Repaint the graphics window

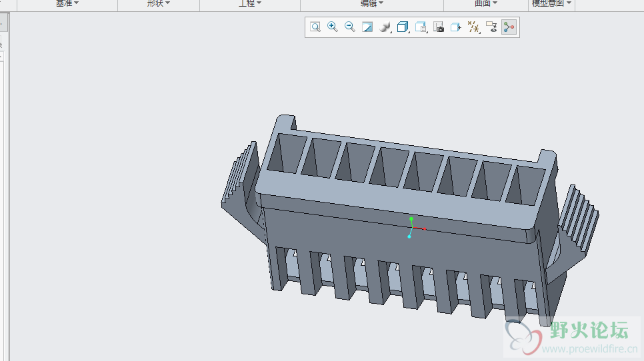[367, 27]
